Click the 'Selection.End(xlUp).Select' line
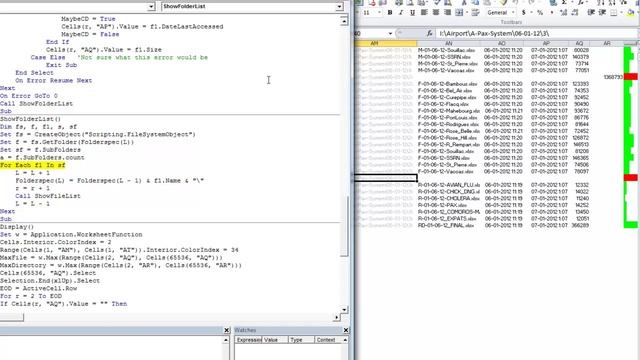640x360 pixels. (50, 281)
